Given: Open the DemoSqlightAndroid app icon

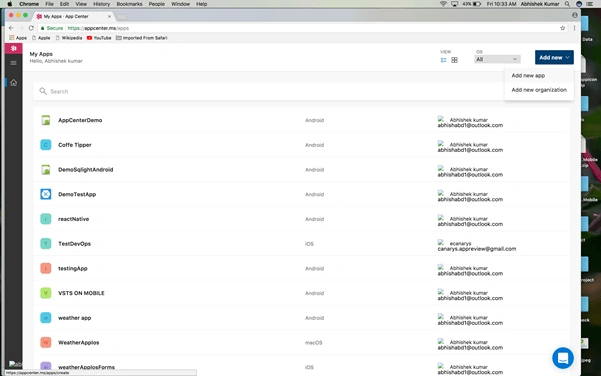Looking at the screenshot, I should [x=46, y=170].
